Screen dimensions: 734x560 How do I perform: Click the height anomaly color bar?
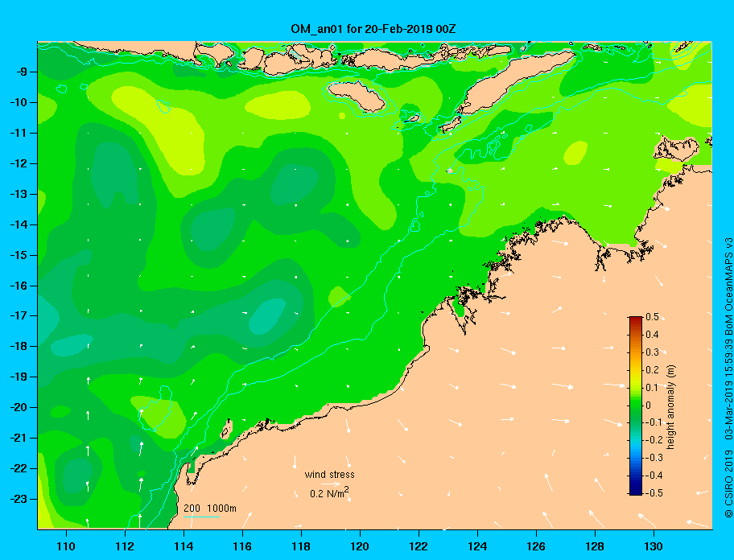[636, 406]
